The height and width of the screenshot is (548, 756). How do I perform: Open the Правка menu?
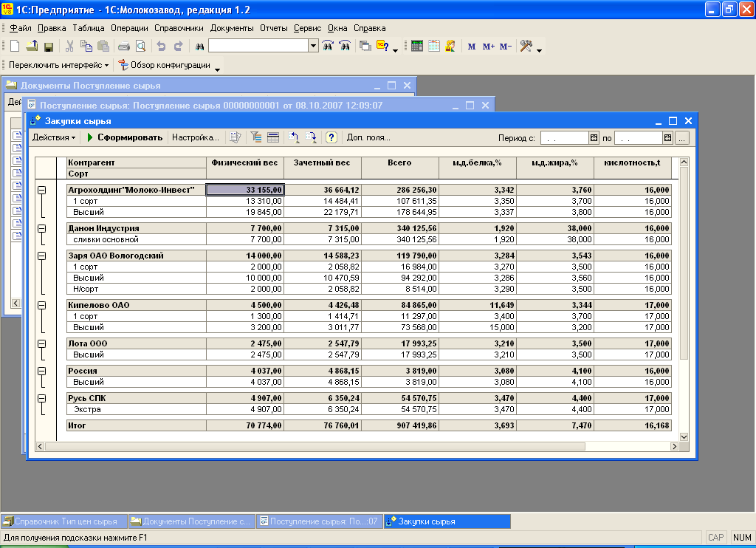coord(52,28)
